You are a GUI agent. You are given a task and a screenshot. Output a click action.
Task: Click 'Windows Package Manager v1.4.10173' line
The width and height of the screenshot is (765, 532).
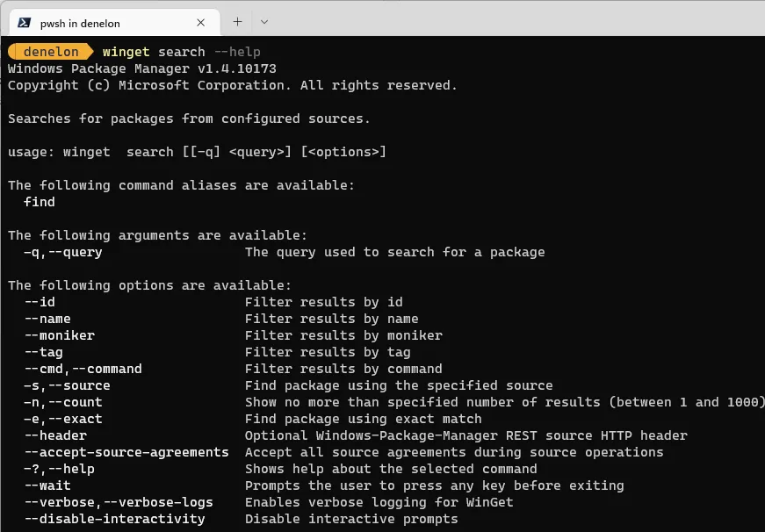(x=142, y=68)
